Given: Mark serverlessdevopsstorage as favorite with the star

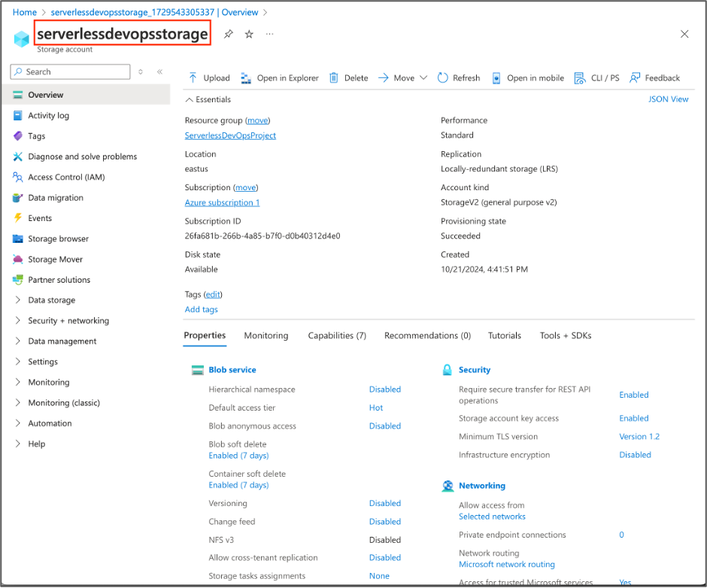Looking at the screenshot, I should pos(250,33).
